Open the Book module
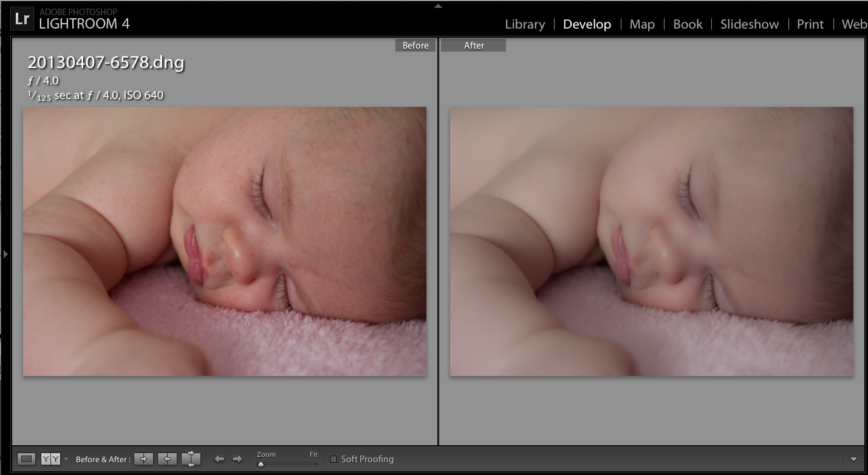The height and width of the screenshot is (475, 868). pyautogui.click(x=688, y=24)
